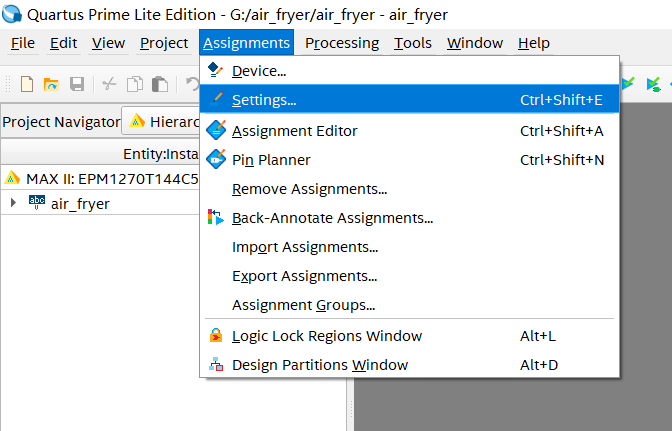This screenshot has width=672, height=431.
Task: Open the Processing menu
Action: click(342, 43)
